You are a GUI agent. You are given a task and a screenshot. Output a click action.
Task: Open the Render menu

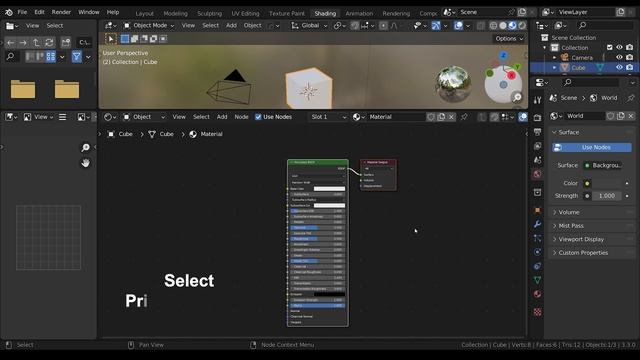pyautogui.click(x=61, y=12)
